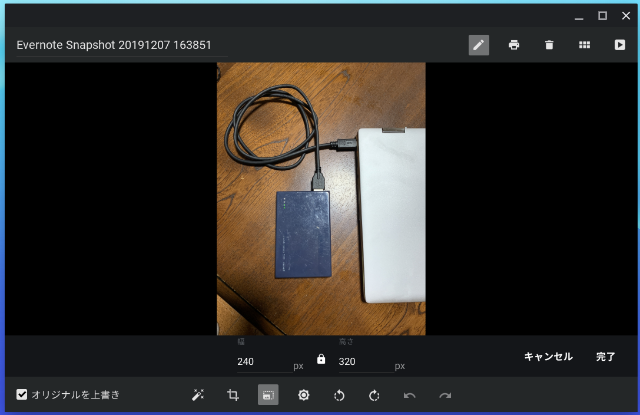Apply auto-fix with the magic wand icon
Screen dimensions: 640x415
click(x=198, y=395)
